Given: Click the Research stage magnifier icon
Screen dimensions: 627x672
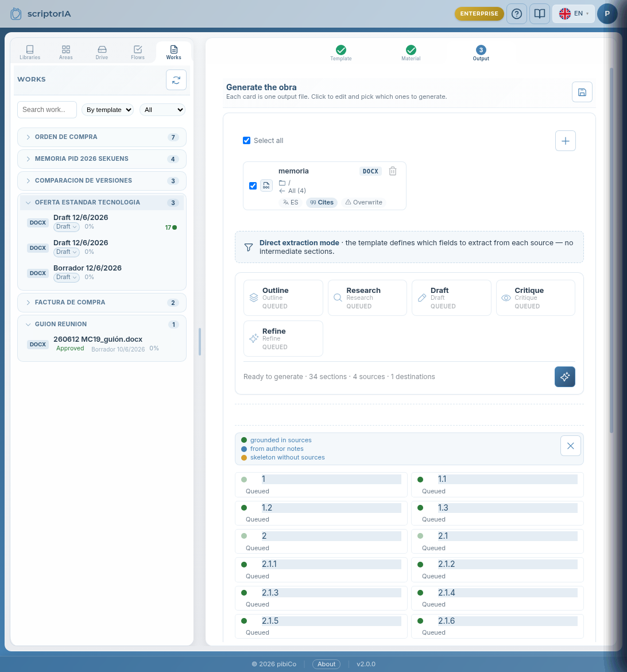Looking at the screenshot, I should coord(338,298).
